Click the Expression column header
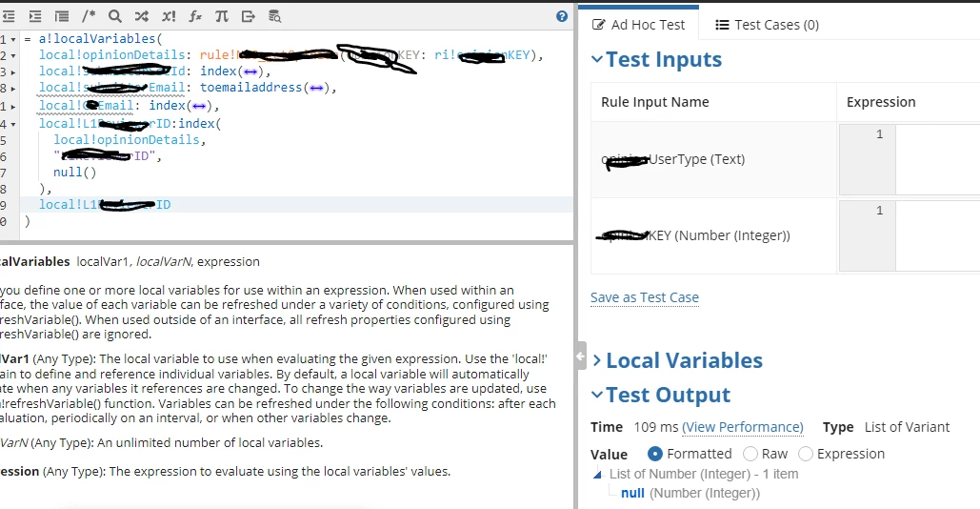The height and width of the screenshot is (509, 980). [881, 102]
